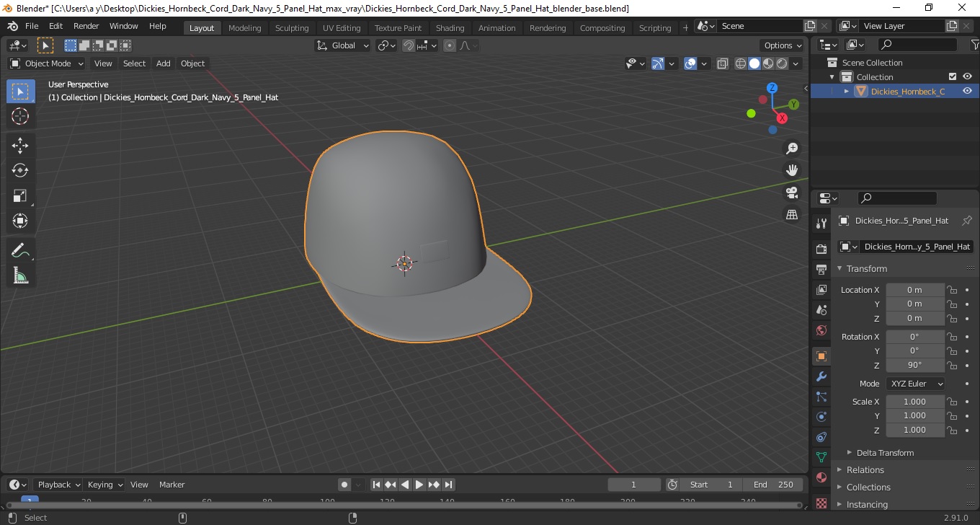Switch to the Sculpting workspace tab
980x525 pixels.
tap(292, 28)
